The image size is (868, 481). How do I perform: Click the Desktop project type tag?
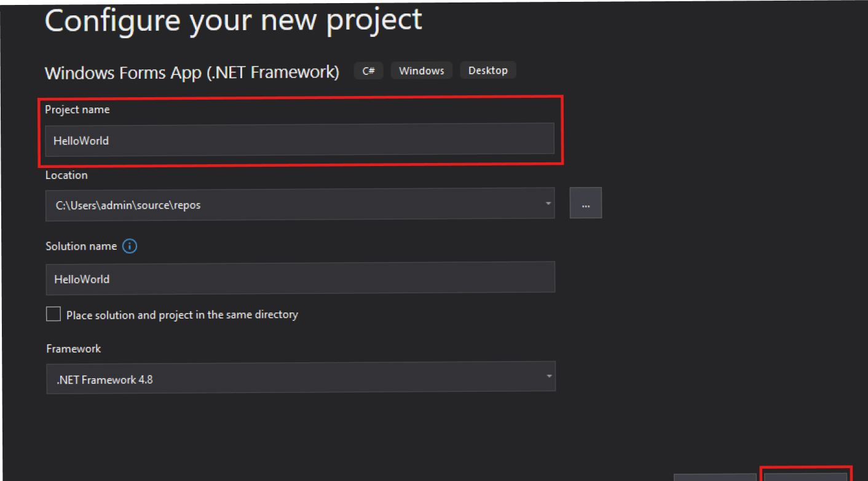[488, 70]
